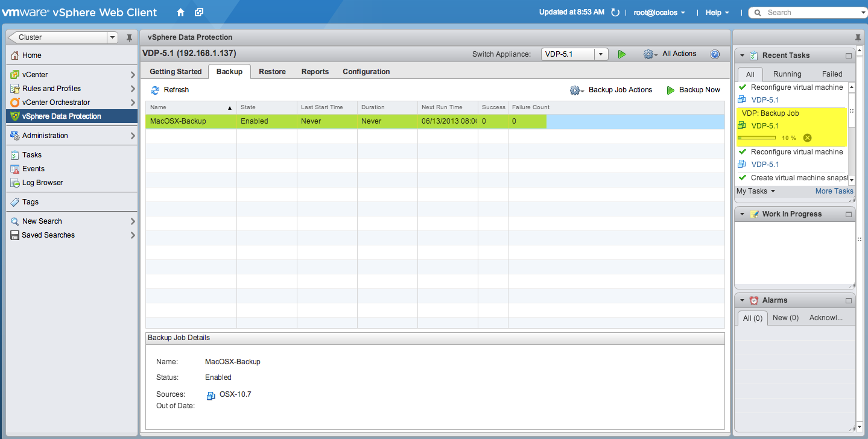Refresh the client with the circular update icon
Screen dimensions: 868x439
(x=615, y=12)
